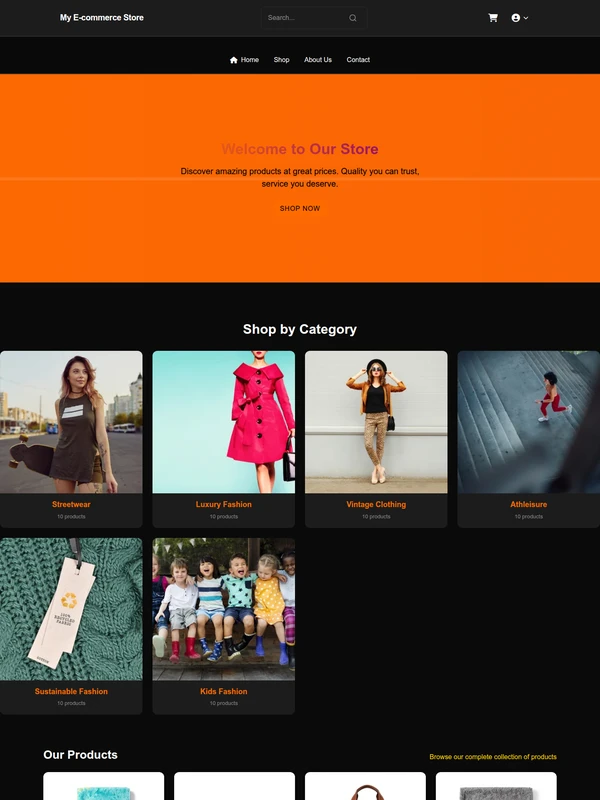
Task: Click the My E-commerce Store logo text
Action: [102, 18]
